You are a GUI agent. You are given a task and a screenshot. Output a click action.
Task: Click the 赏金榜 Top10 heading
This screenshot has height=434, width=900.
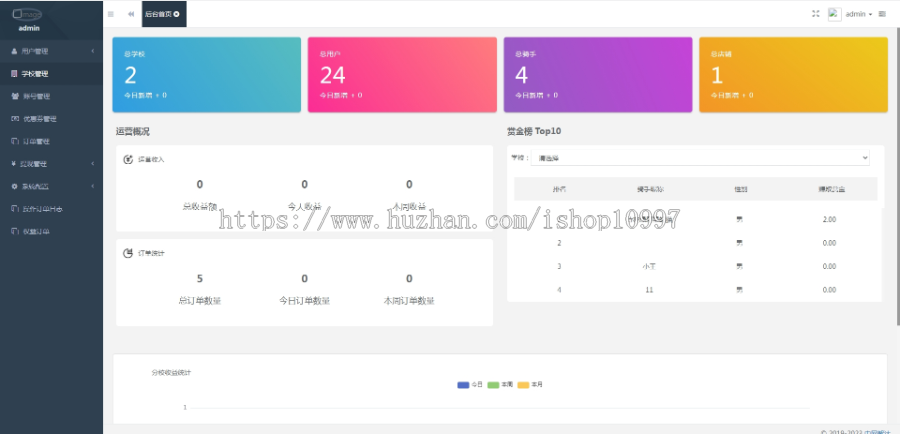[534, 131]
